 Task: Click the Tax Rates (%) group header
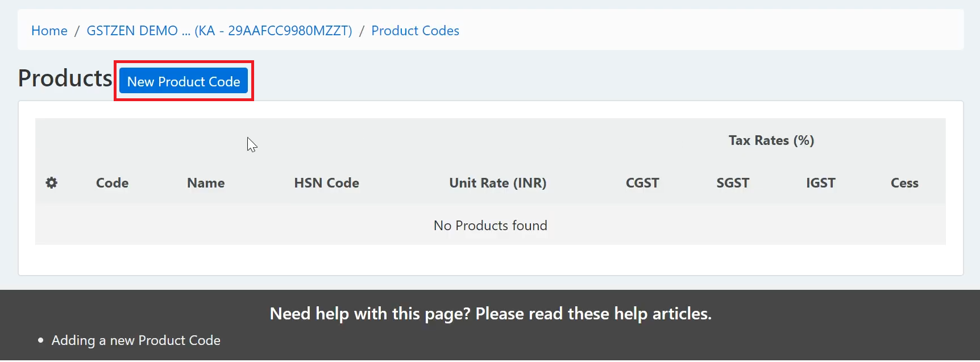[x=771, y=140]
